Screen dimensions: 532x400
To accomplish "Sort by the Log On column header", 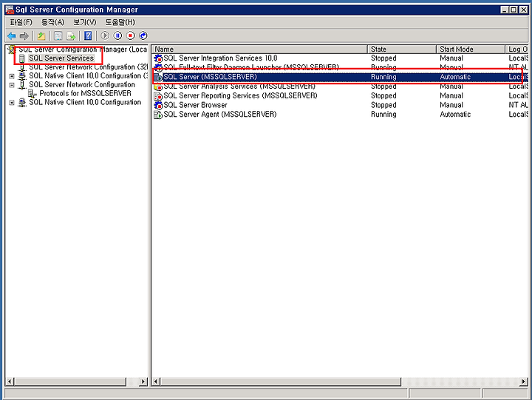I will coord(517,50).
